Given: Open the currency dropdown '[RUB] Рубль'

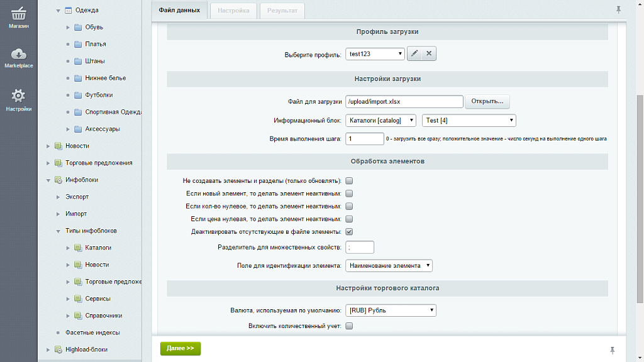Looking at the screenshot, I should pyautogui.click(x=391, y=310).
